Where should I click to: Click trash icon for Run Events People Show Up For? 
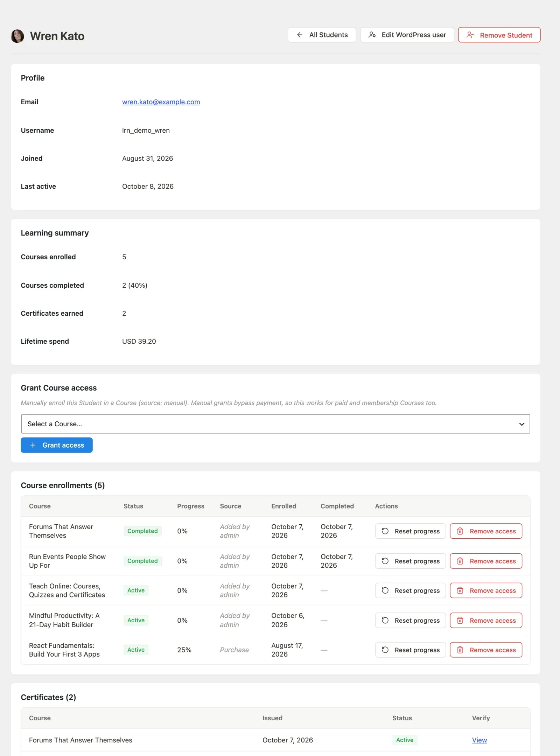click(x=460, y=561)
